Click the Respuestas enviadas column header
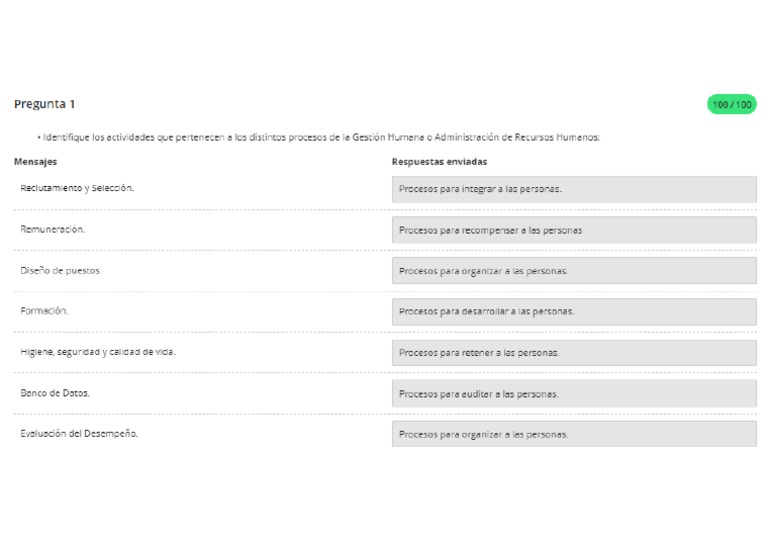 (x=439, y=162)
